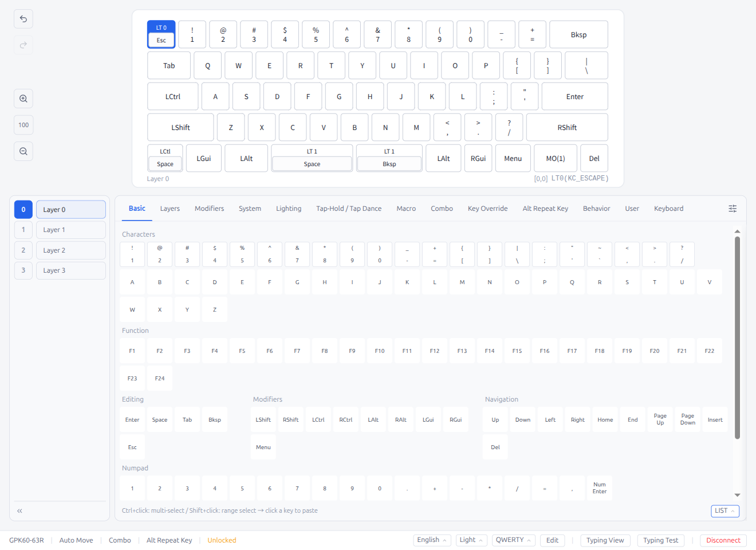This screenshot has width=756, height=550.
Task: Collapse the layer sidebar with double chevron
Action: click(19, 510)
